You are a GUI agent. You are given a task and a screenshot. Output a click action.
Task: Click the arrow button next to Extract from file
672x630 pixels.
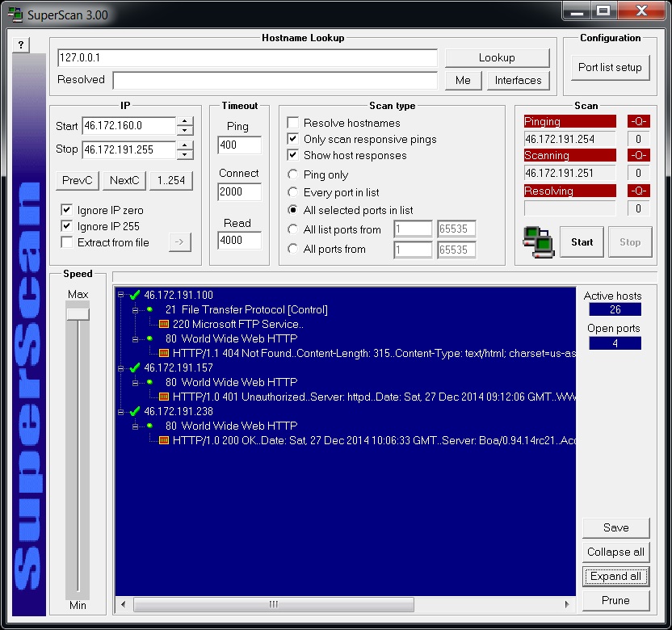click(x=179, y=242)
